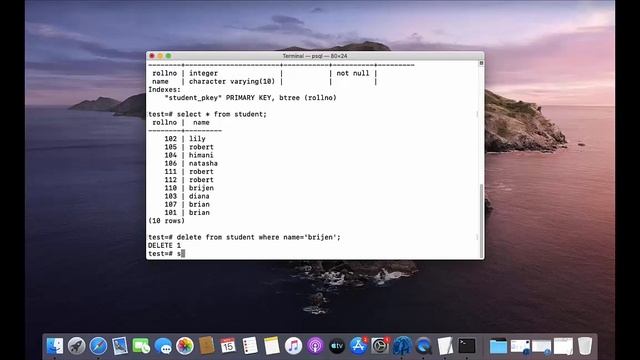
Task: Click the row '107 | brian'
Action: (x=187, y=204)
